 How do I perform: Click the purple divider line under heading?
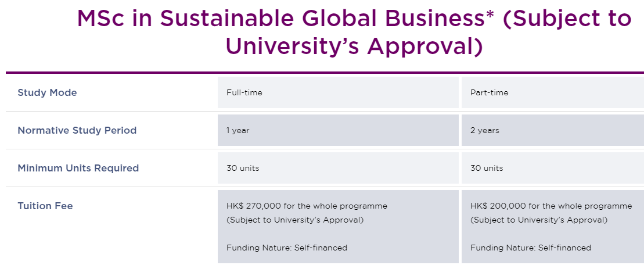[x=325, y=73]
